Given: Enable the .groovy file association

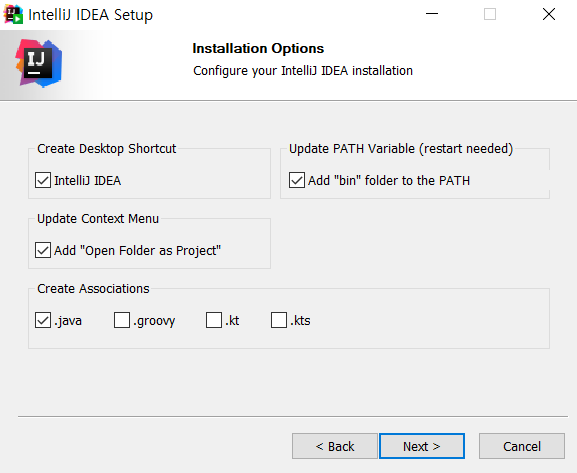Looking at the screenshot, I should click(122, 320).
